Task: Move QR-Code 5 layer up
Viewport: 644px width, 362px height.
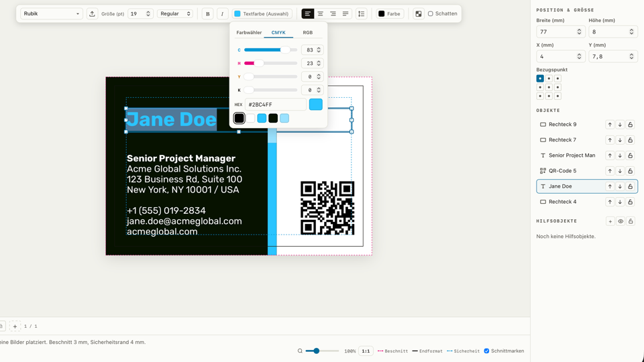Action: point(610,171)
